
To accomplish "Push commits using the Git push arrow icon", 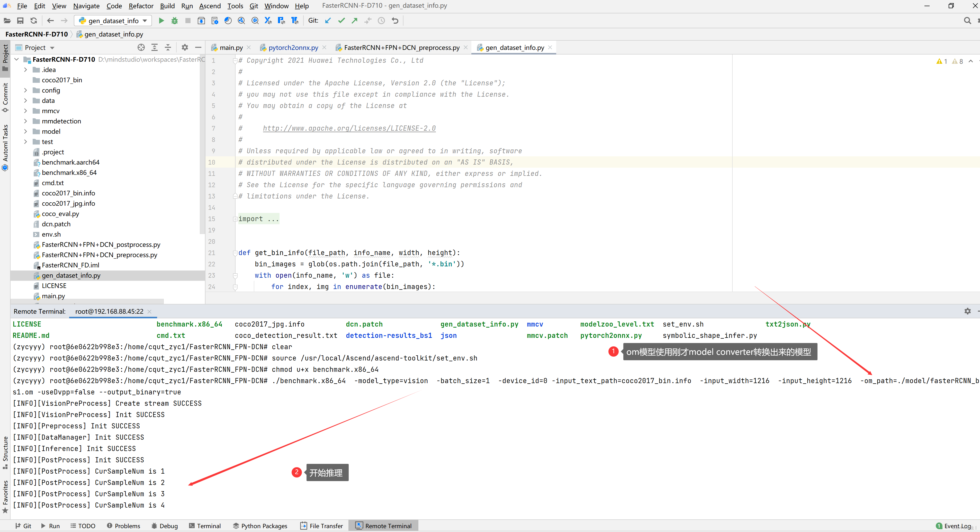I will 354,21.
